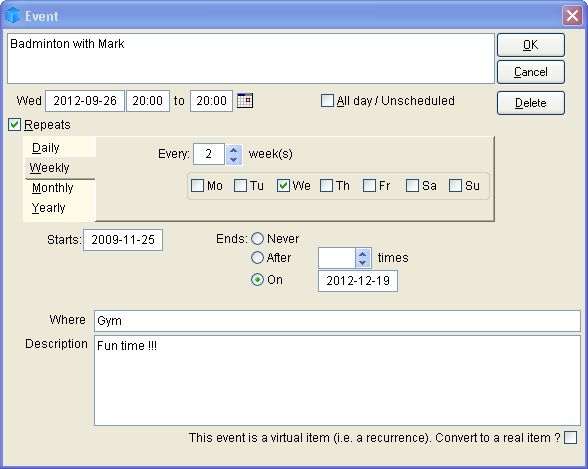The height and width of the screenshot is (469, 588).
Task: Decrease the Every weeks spinner value
Action: 234,159
